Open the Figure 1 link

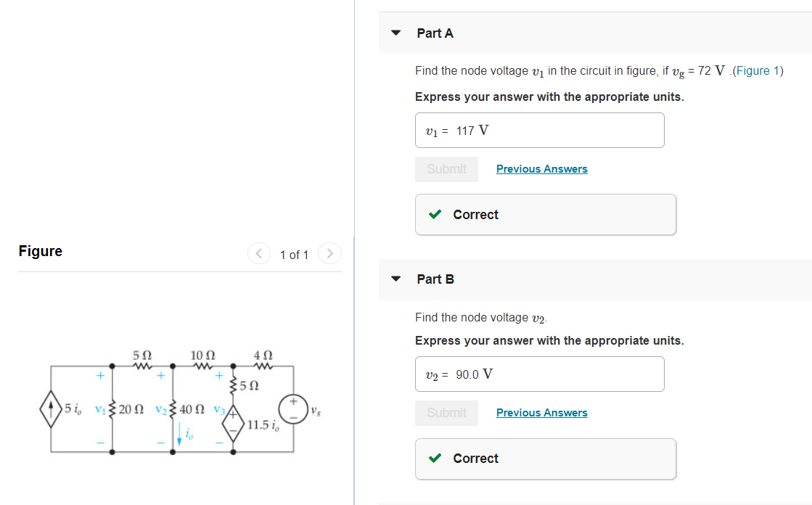pyautogui.click(x=758, y=70)
